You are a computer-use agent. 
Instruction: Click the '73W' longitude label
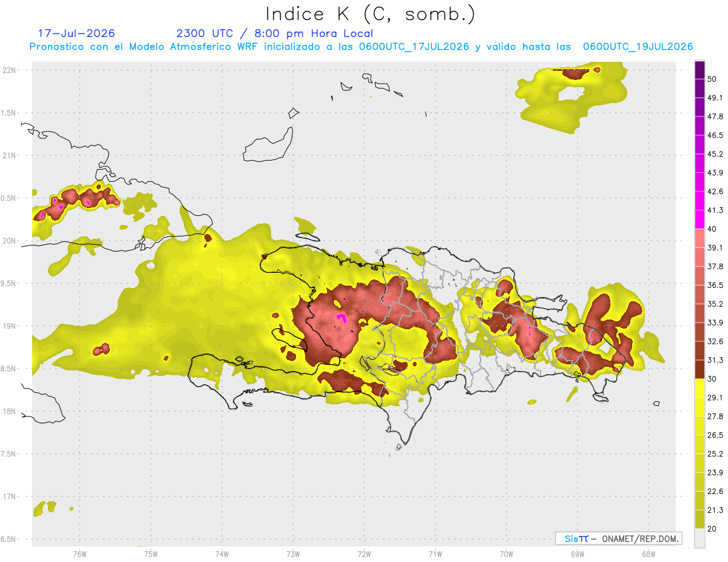click(x=293, y=554)
